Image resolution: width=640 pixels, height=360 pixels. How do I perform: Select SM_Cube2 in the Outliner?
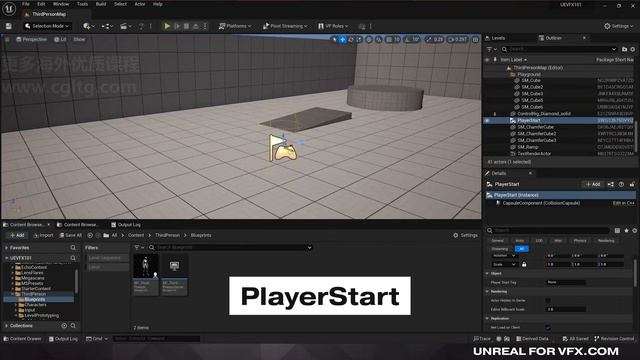coord(532,87)
